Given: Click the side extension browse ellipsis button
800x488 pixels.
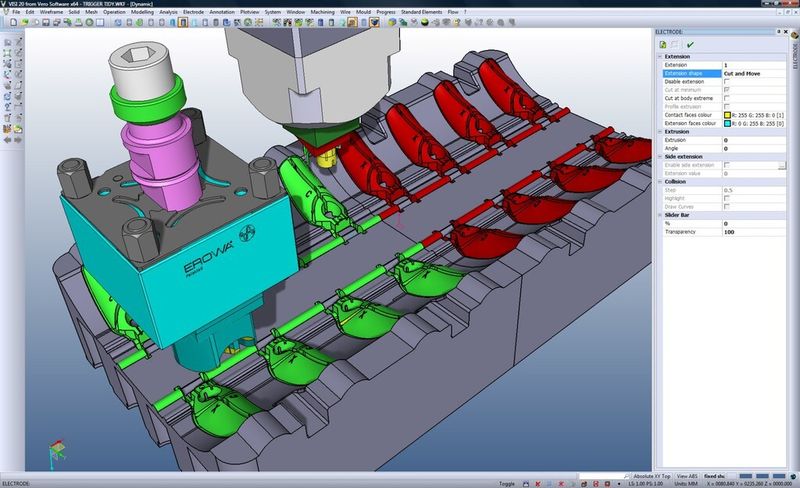Looking at the screenshot, I should [783, 164].
